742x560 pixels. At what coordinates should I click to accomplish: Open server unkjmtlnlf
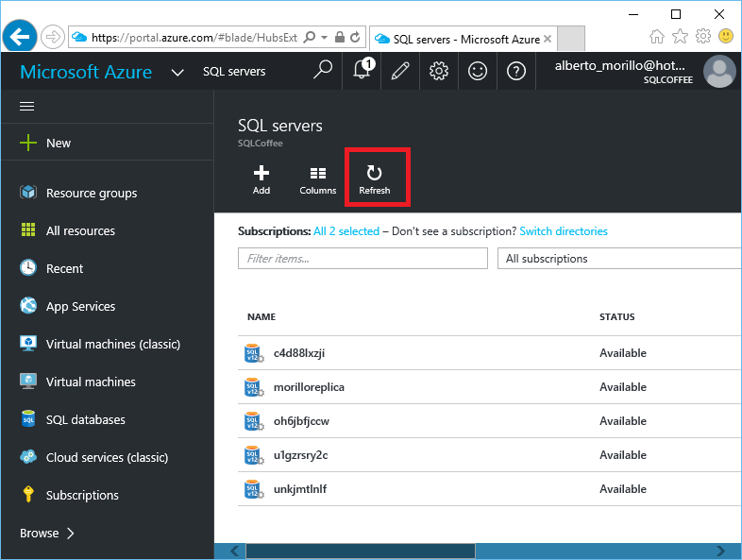300,489
